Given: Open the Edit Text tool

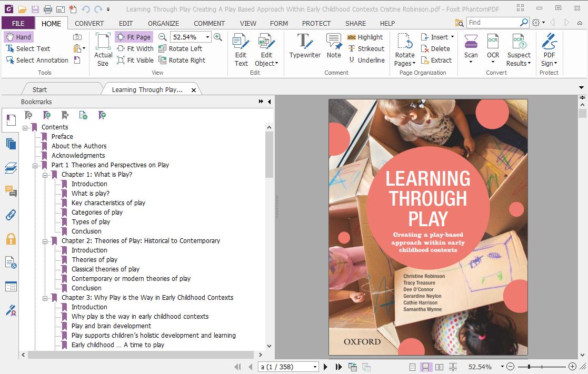Looking at the screenshot, I should (241, 49).
